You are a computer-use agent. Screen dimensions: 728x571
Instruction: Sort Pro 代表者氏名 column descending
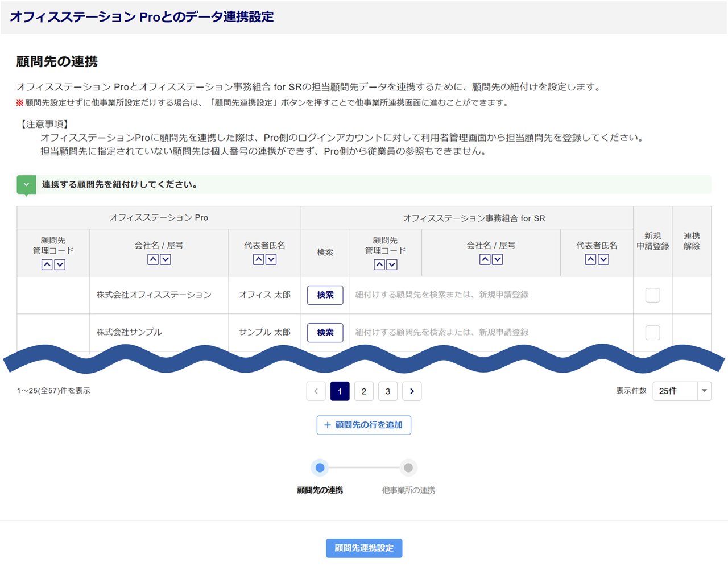coord(271,259)
